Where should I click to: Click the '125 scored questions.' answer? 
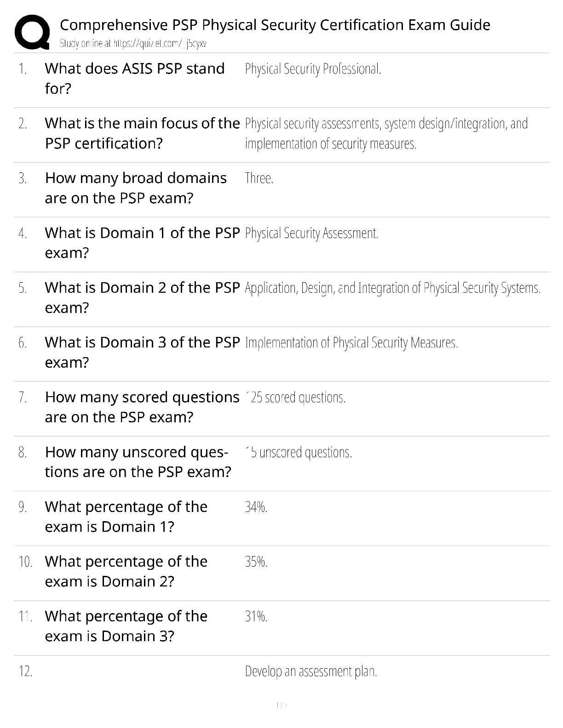[x=295, y=398]
